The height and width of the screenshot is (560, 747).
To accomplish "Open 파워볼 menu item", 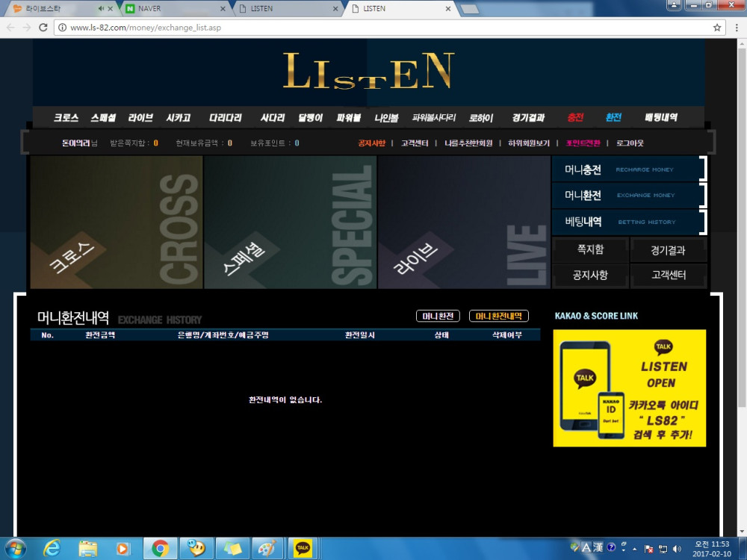I will click(349, 118).
